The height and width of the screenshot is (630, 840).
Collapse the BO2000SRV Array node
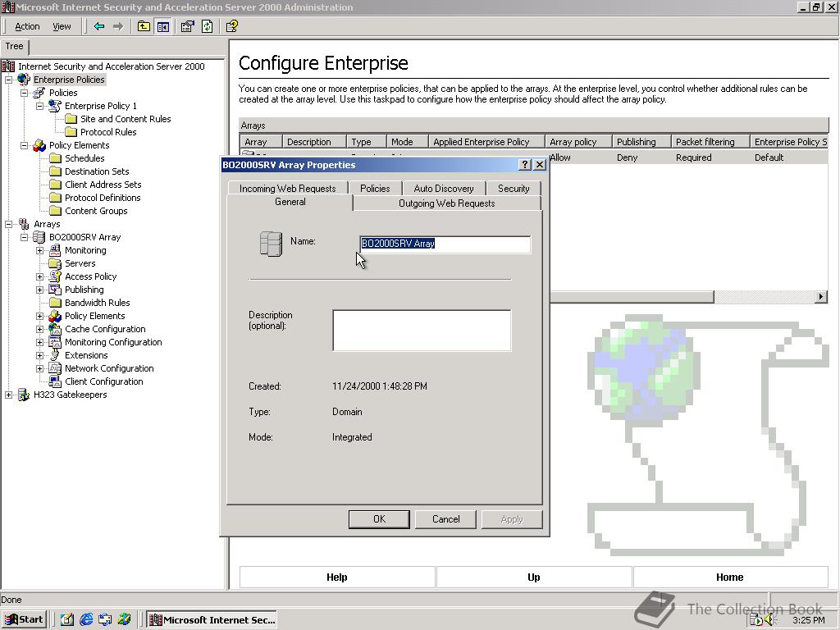tap(24, 237)
